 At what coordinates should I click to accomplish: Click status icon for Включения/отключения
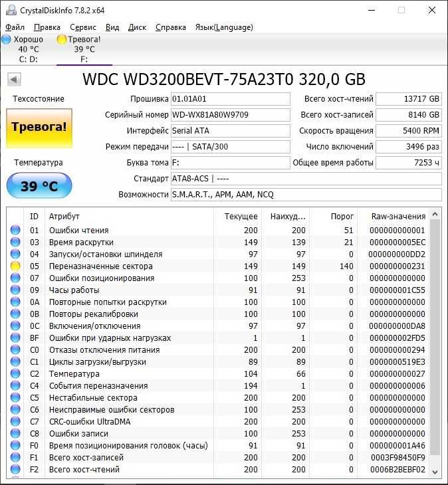pos(15,326)
